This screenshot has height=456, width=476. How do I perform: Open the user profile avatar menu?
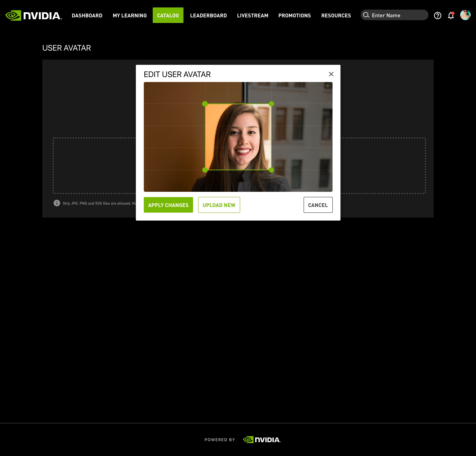coord(465,15)
